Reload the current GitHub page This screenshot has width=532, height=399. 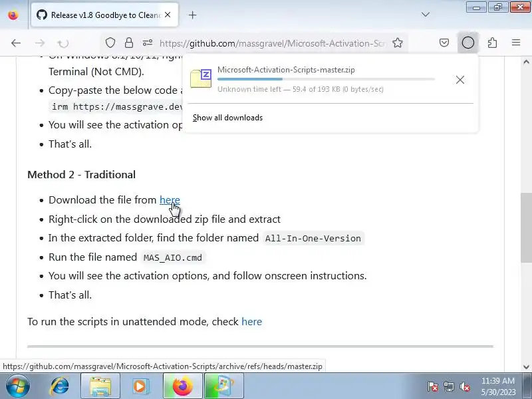pos(63,43)
